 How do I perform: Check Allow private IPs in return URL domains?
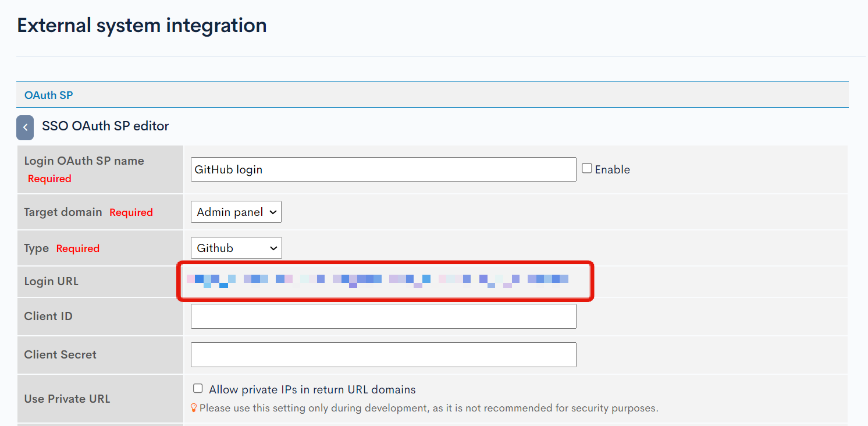tap(198, 388)
